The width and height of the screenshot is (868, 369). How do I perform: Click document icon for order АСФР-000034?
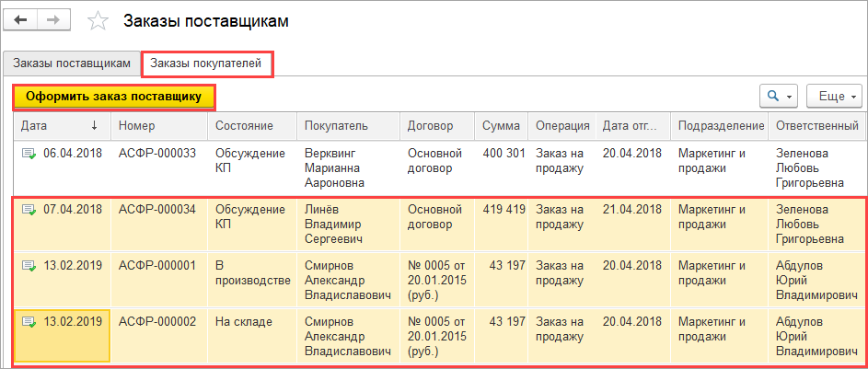tap(29, 210)
